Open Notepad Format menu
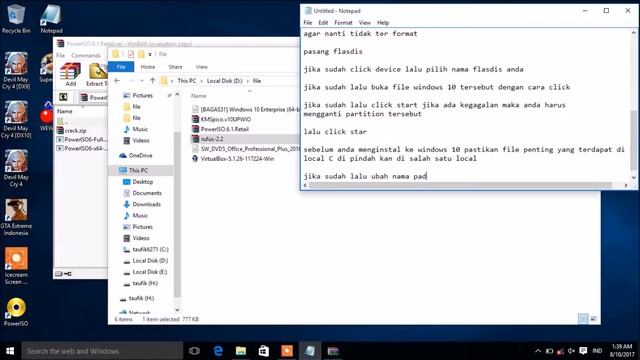Screen dimensions: 640x360 click(343, 22)
